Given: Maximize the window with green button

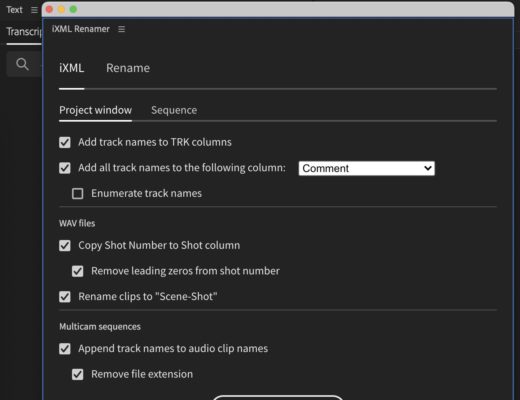Looking at the screenshot, I should (73, 9).
